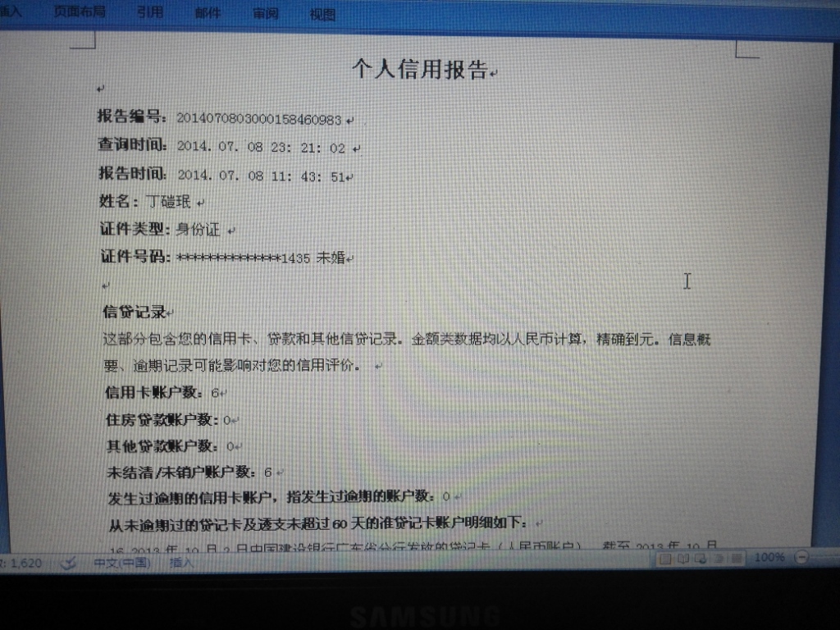The height and width of the screenshot is (630, 840).
Task: Open the 视图 ribbon tab
Action: coord(322,15)
